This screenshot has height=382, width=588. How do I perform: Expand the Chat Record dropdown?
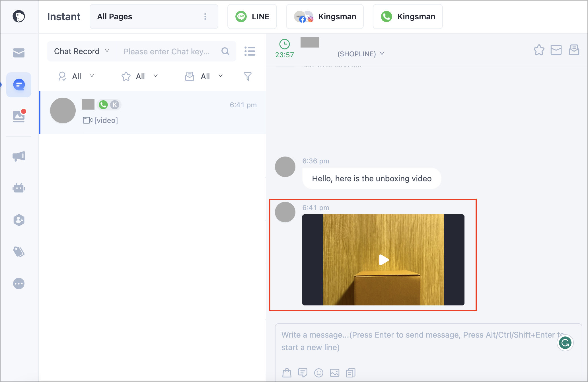point(82,51)
